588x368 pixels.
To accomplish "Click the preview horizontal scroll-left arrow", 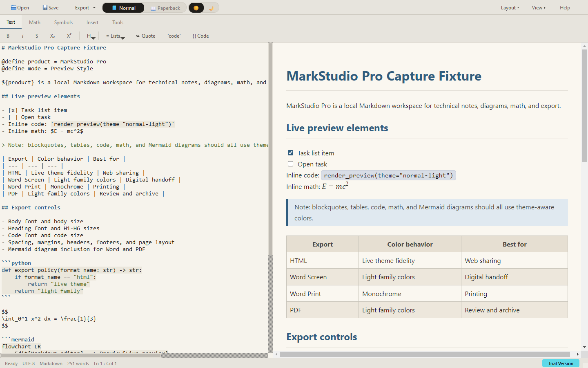I will 276,354.
